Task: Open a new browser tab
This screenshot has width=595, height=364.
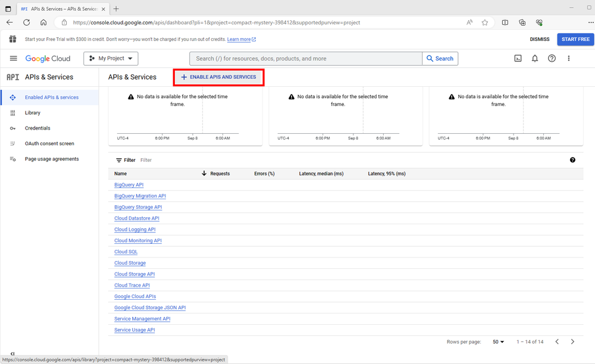Action: [x=116, y=9]
